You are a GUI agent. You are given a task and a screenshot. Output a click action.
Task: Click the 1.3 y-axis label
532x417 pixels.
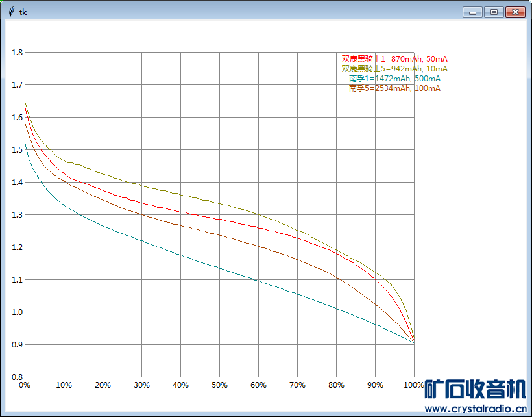click(18, 215)
